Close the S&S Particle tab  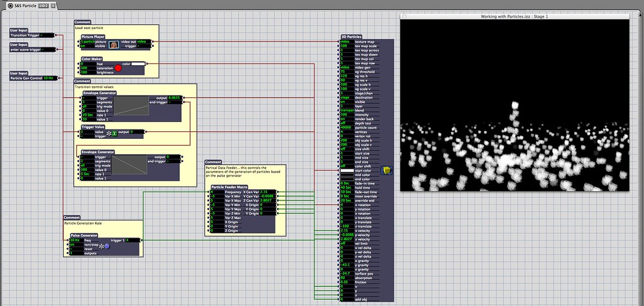pos(53,5)
